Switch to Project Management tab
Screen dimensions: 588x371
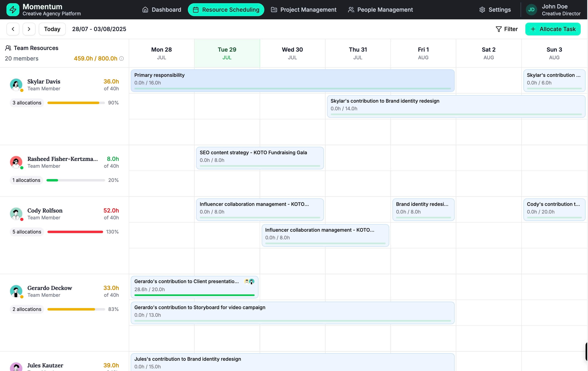coord(304,10)
